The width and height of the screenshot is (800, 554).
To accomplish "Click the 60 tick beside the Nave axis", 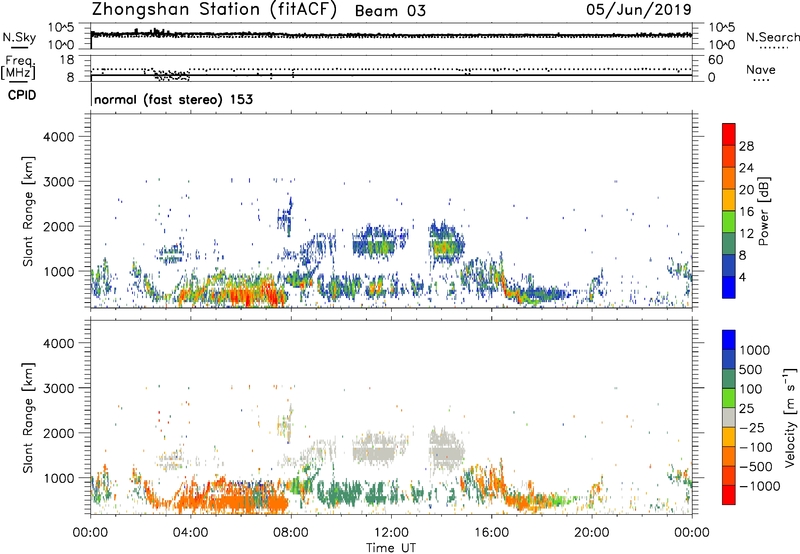I will (x=715, y=60).
